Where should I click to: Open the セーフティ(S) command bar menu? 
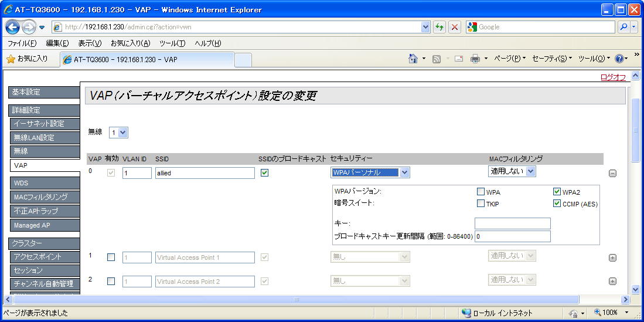point(552,59)
